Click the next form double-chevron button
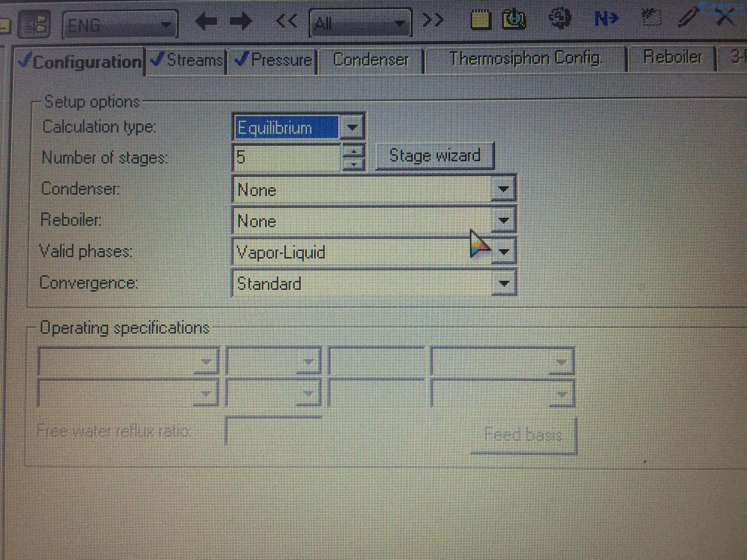This screenshot has width=747, height=560. pos(433,20)
